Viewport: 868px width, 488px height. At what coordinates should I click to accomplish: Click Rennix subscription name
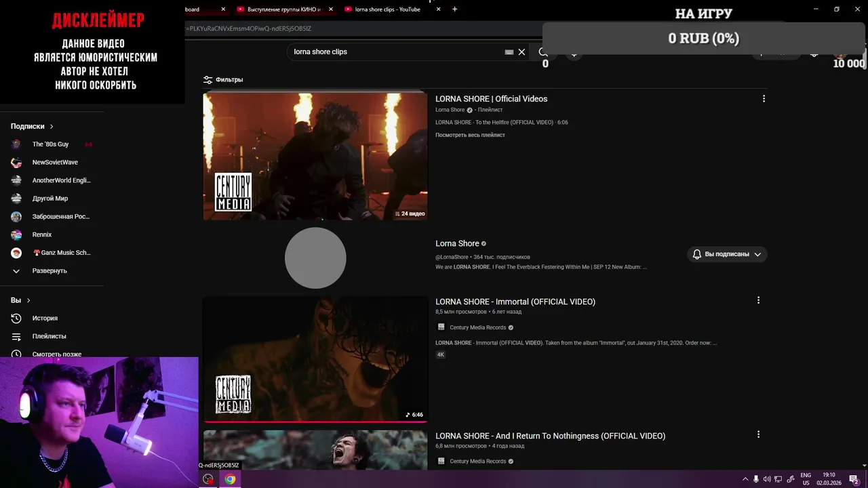pos(42,235)
